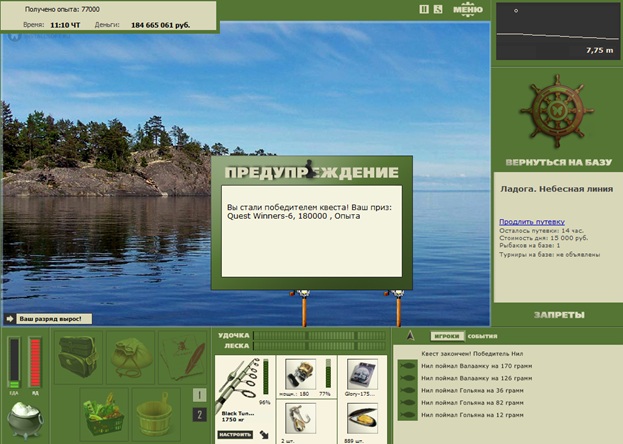623x444 pixels.
Task: Select the hook item (2 шт.)
Action: point(300,418)
